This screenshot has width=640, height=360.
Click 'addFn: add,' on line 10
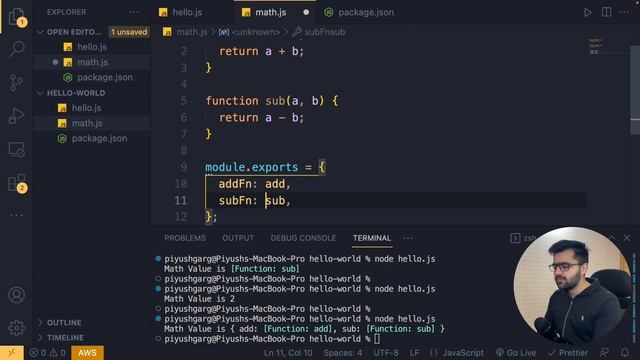pos(254,184)
